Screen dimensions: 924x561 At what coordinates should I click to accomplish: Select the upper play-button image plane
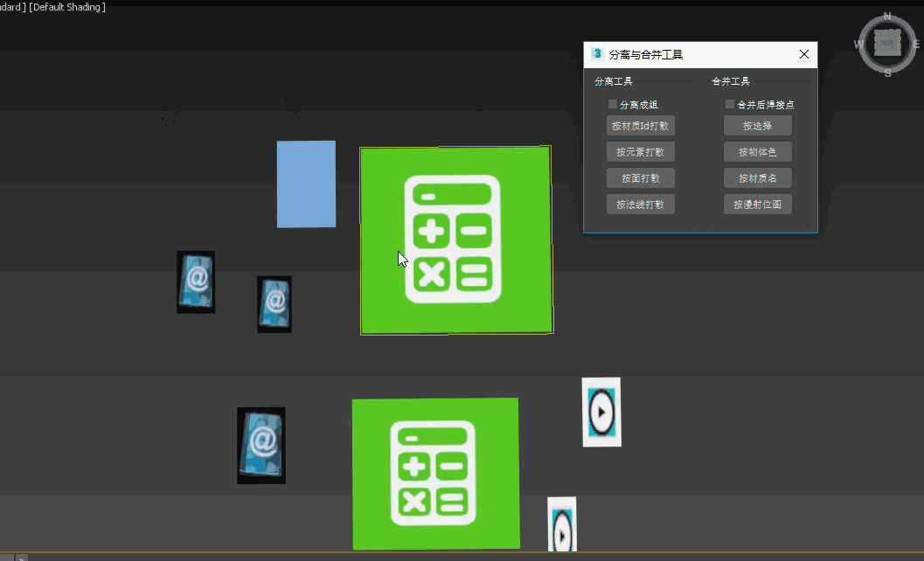click(x=601, y=412)
